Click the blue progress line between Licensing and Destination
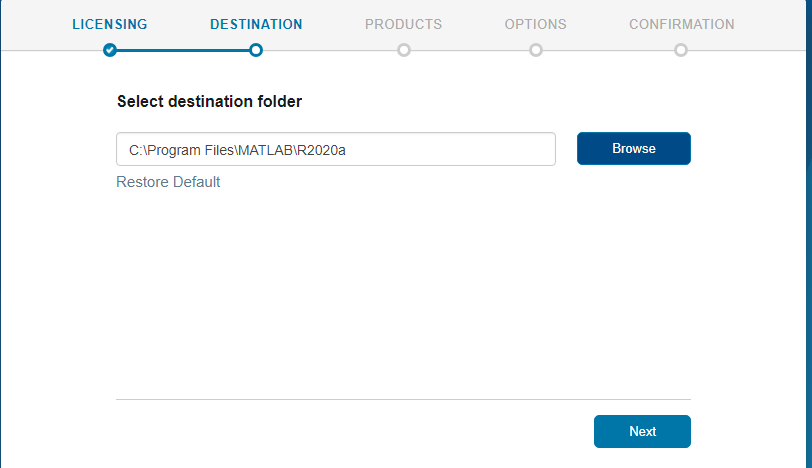This screenshot has height=468, width=812. pos(182,50)
